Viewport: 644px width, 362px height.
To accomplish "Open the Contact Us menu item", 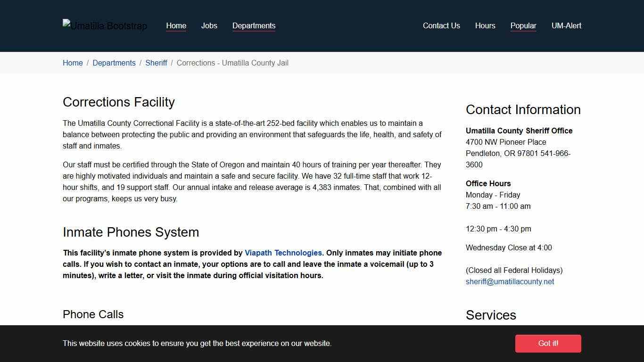I will pyautogui.click(x=441, y=26).
